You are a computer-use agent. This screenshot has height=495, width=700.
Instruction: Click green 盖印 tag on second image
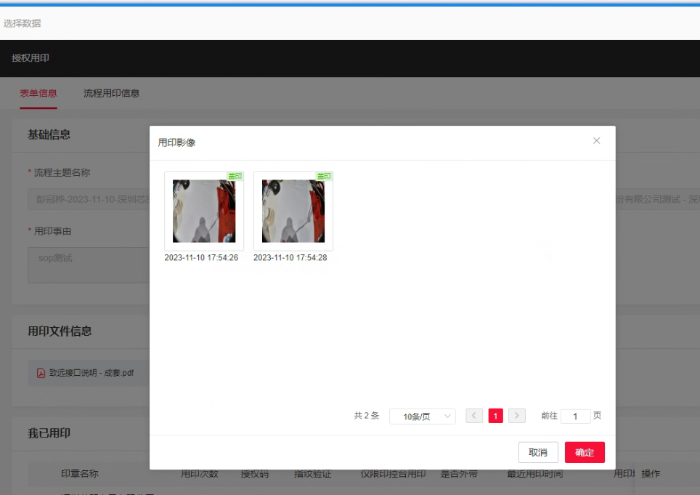click(x=324, y=176)
